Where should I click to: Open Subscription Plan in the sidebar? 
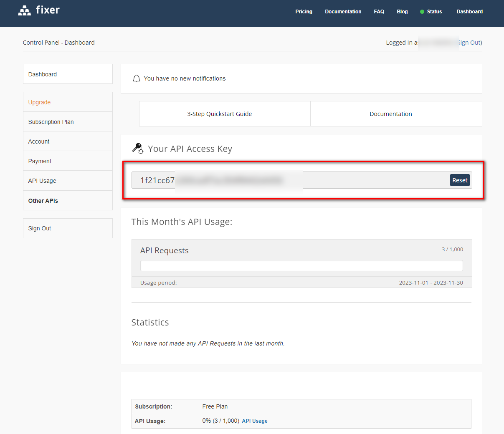tap(51, 122)
